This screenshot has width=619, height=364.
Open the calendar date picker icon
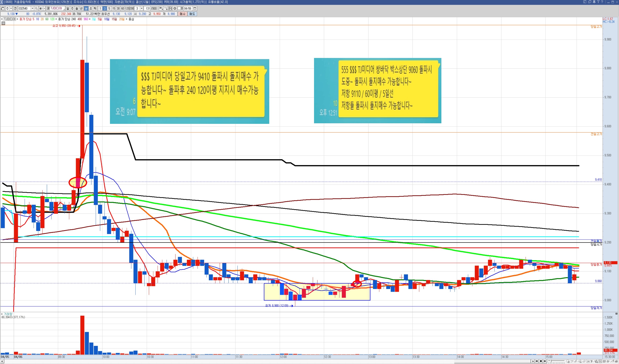click(195, 8)
